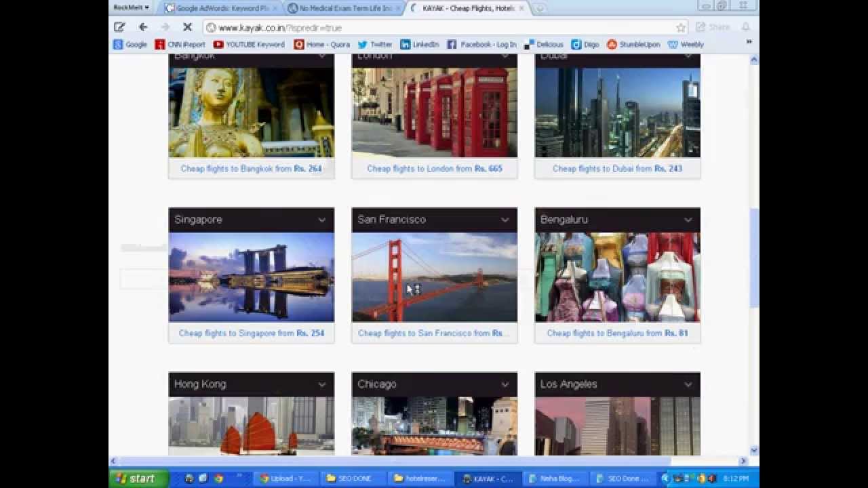Stop page loading with X button
The height and width of the screenshot is (488, 868).
click(187, 27)
